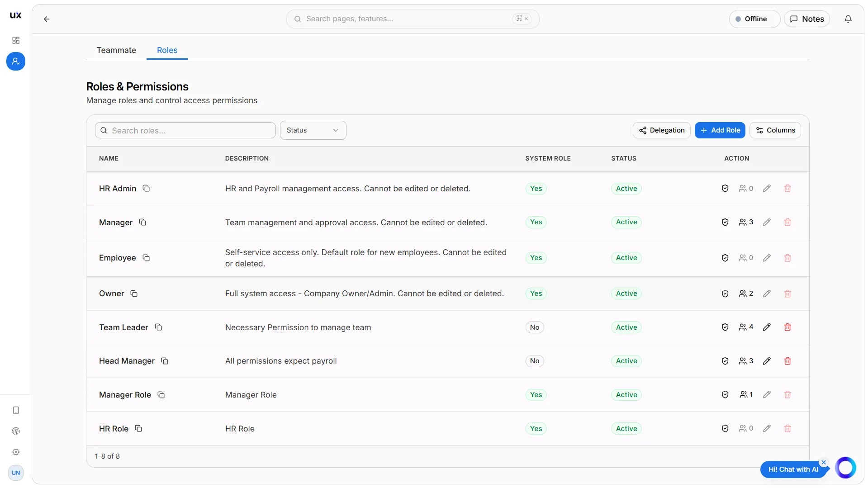
Task: Focus the Search pages, features field
Action: 413,19
